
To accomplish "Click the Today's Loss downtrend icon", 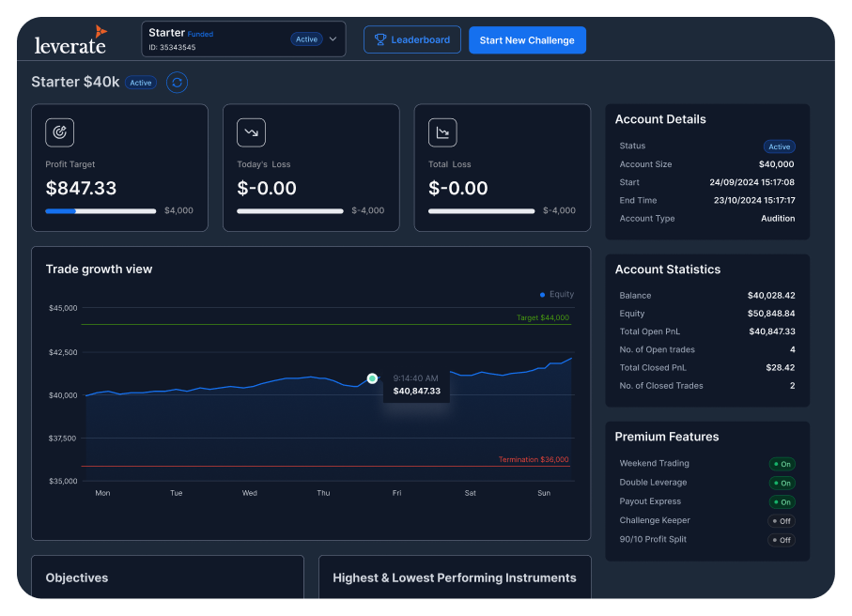I will tap(251, 132).
